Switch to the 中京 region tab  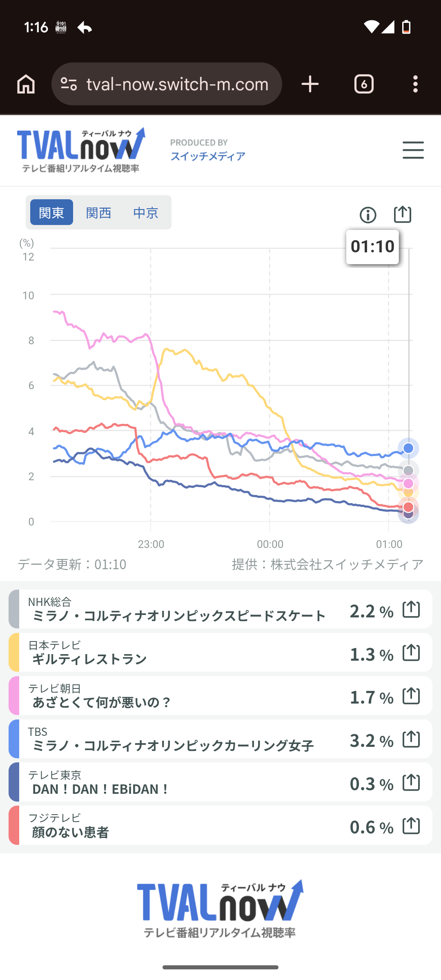[x=145, y=212]
